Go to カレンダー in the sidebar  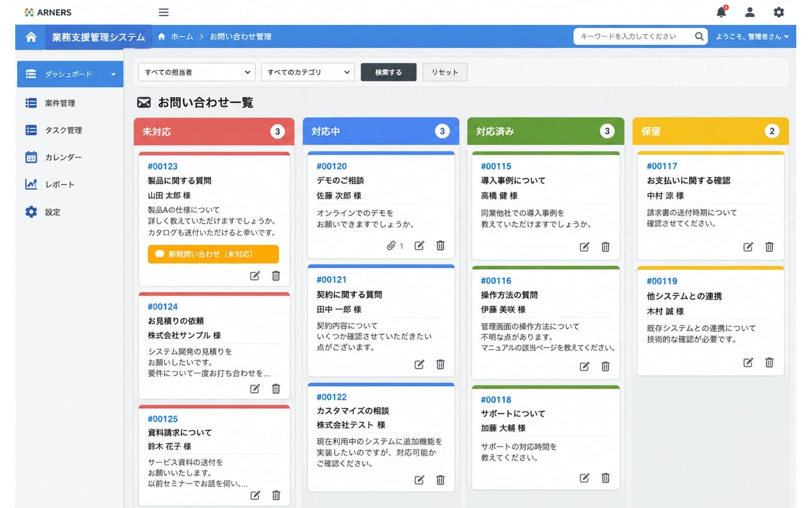coord(63,157)
